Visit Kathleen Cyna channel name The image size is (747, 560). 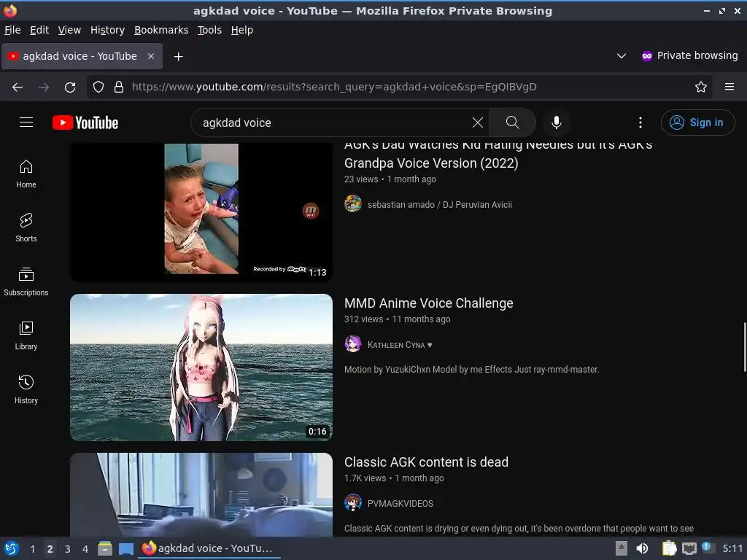tap(399, 345)
